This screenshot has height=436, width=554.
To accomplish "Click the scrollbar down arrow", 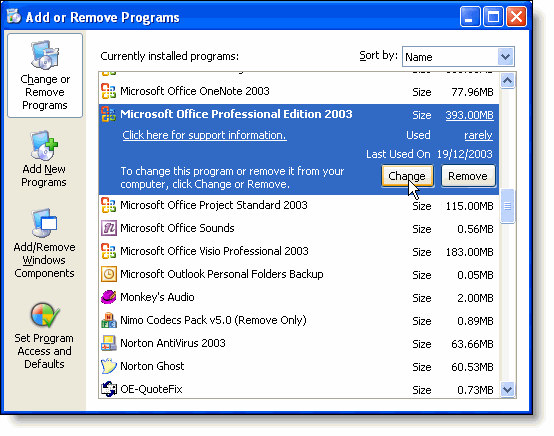I will tap(507, 390).
